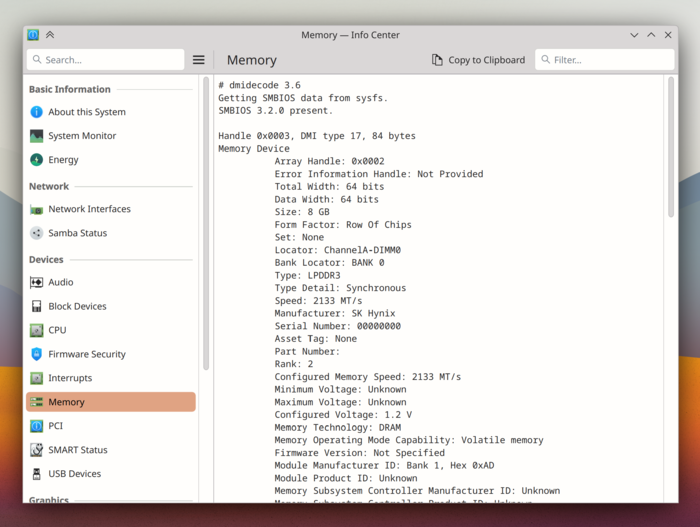Viewport: 700px width, 527px height.
Task: Select the PCI entry
Action: point(55,426)
